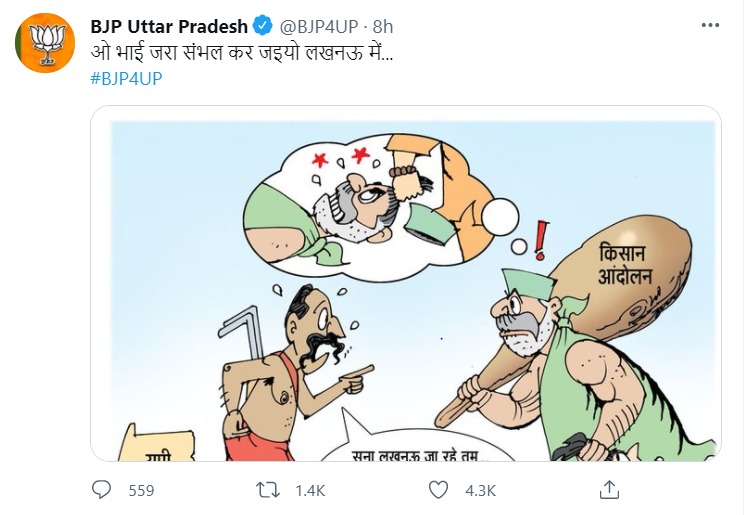Open the attached cartoon image
Screen dimensions: 747x515
pos(406,283)
